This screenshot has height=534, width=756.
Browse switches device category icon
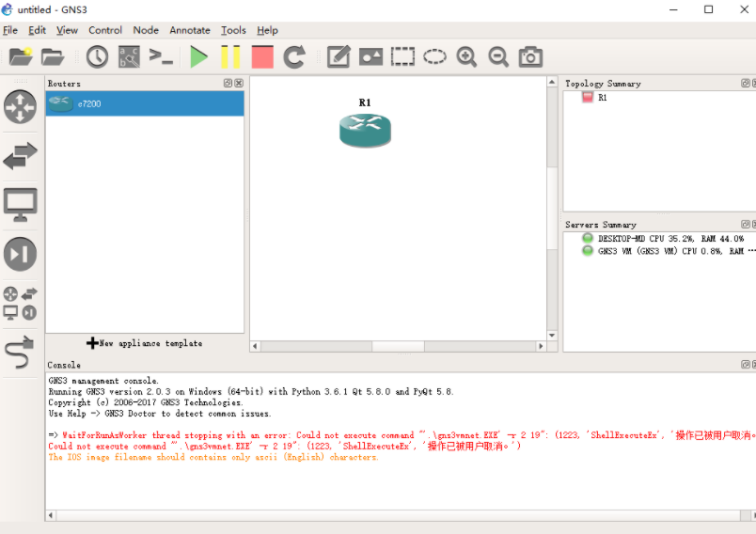click(21, 156)
